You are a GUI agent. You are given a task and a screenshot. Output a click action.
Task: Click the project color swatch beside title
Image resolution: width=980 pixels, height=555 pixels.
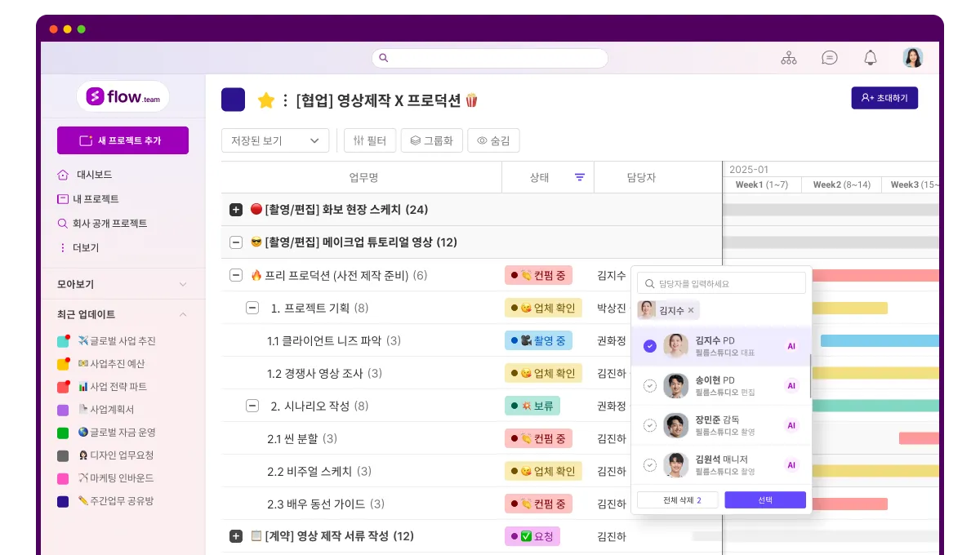click(x=233, y=100)
